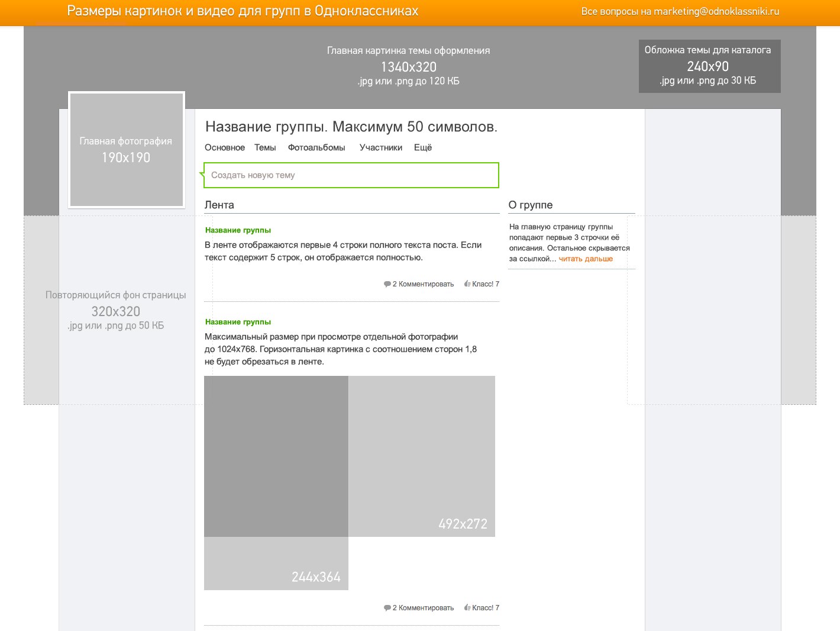Click the Главная фотография 190x190 thumbnail
Viewport: 840px width, 631px height.
(127, 150)
